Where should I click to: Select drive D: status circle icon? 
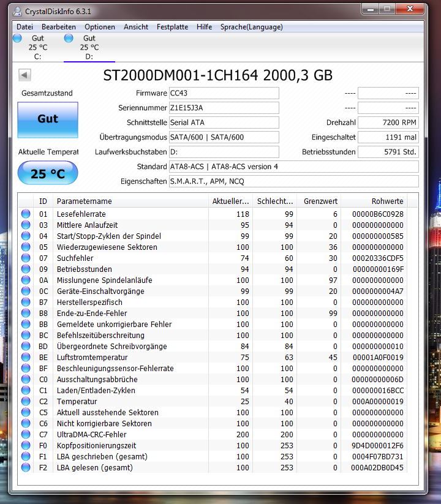tap(69, 38)
